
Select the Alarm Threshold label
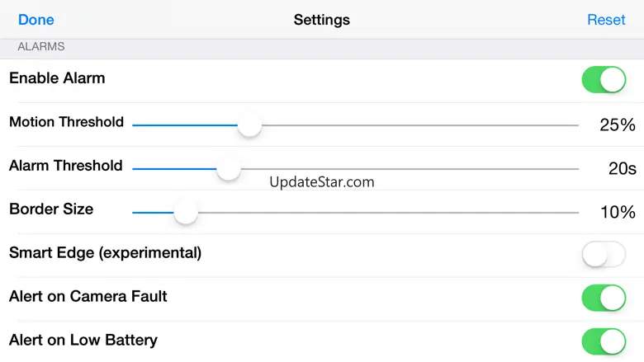point(65,166)
